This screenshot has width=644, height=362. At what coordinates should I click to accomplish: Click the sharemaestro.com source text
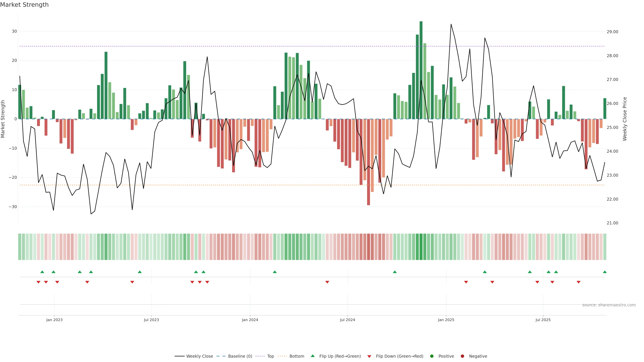click(609, 305)
